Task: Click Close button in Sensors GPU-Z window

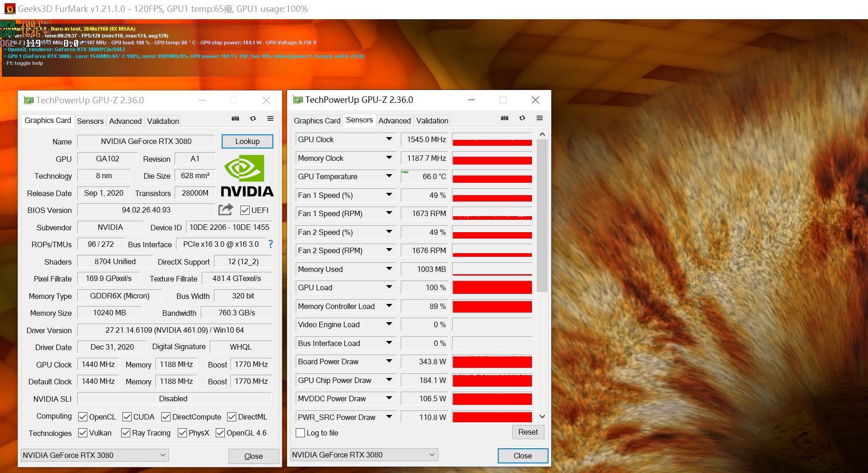Action: [522, 456]
